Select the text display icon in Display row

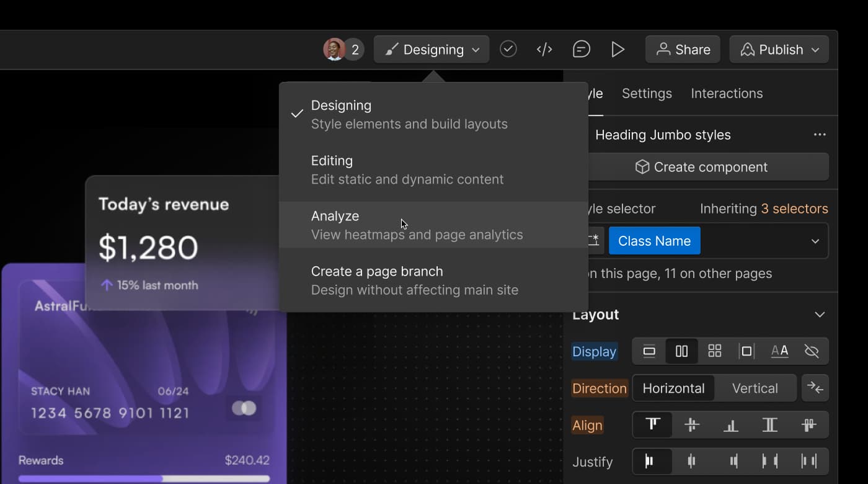tap(779, 351)
